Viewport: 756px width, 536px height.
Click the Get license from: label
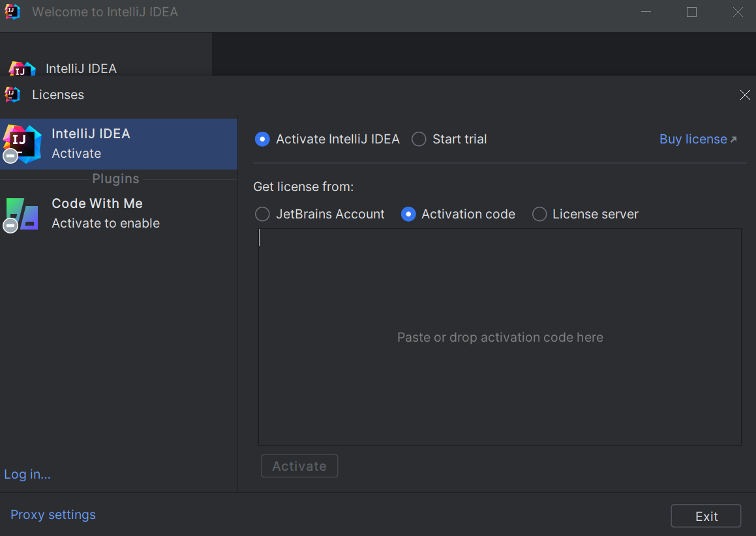click(303, 187)
